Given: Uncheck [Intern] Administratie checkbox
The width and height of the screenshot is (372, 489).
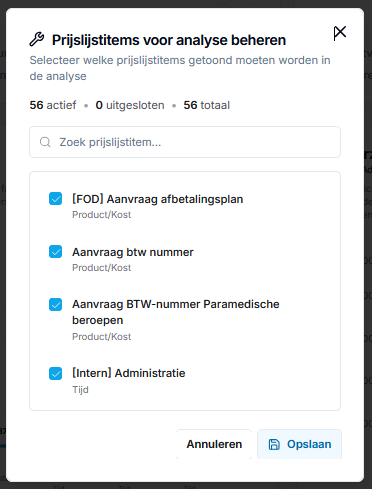Looking at the screenshot, I should point(55,374).
